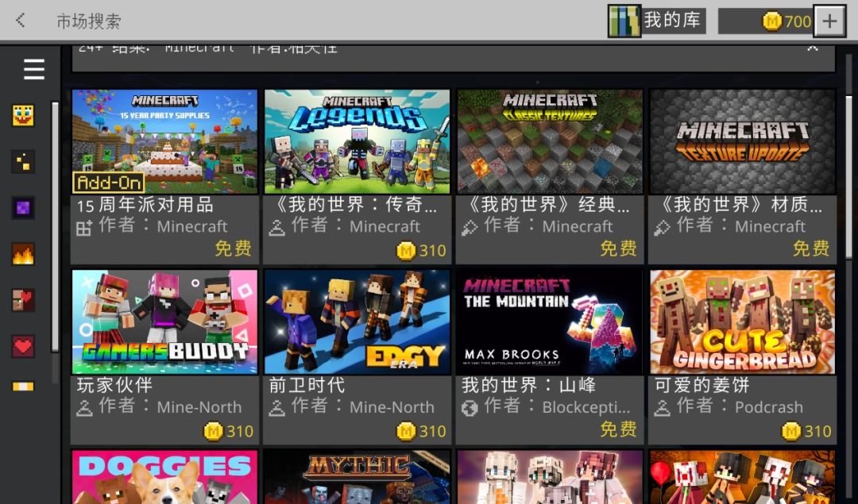Screen dimensions: 858x504
Task: Open the Cute Gingerbread 可爱的姜饼 pack
Action: tap(742, 322)
